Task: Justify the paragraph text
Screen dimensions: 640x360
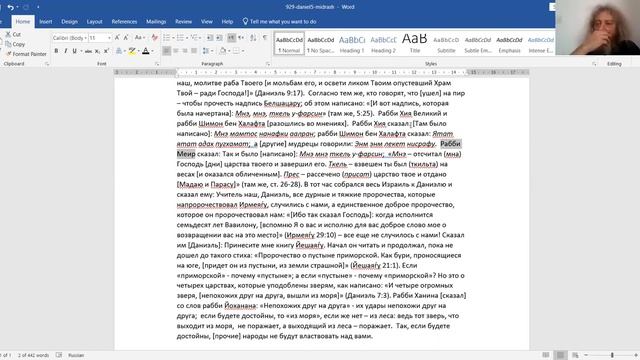Action: coord(194,51)
